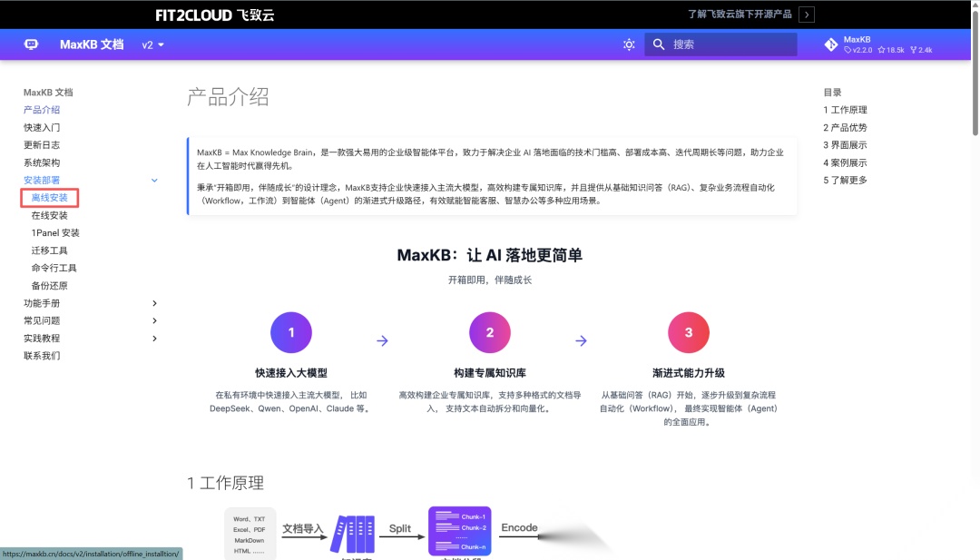Click the MaxKB 文档 site title
Screen dimensions: 980x560
coord(92,44)
